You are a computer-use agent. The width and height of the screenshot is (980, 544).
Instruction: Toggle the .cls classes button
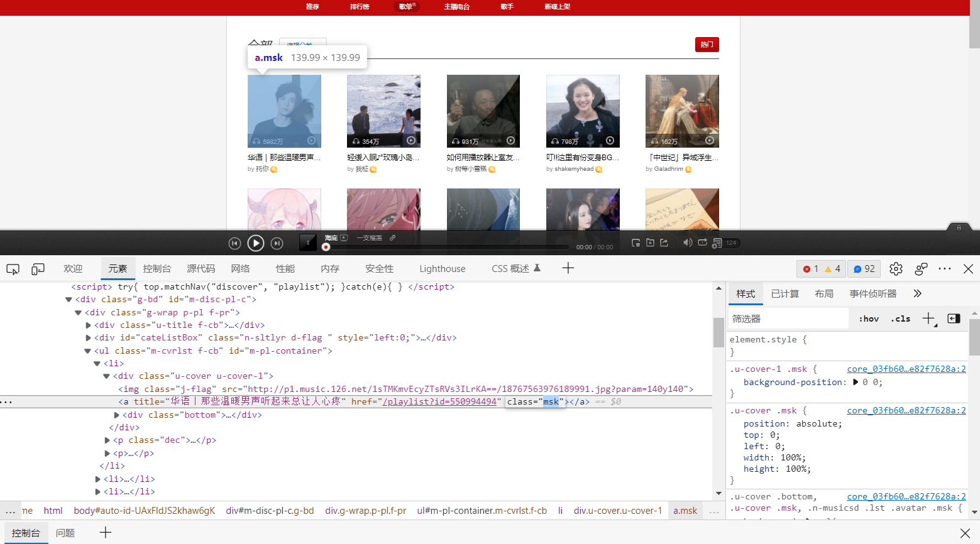900,318
